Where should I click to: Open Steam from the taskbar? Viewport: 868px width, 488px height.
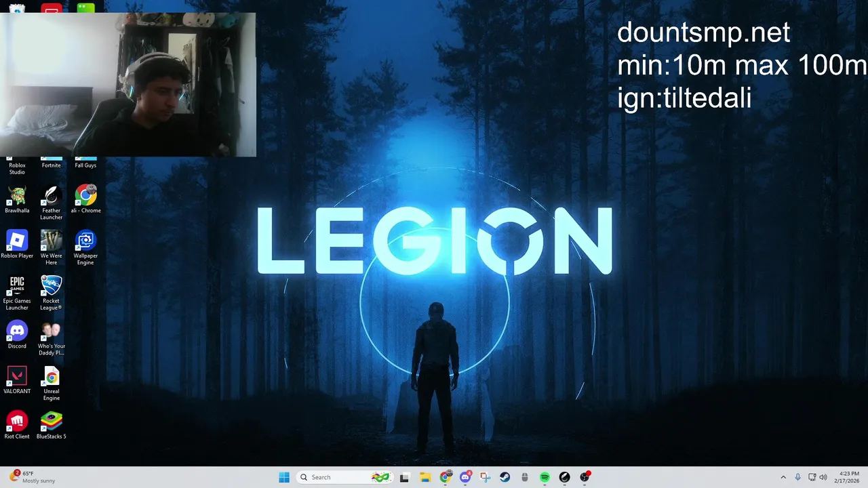point(505,477)
